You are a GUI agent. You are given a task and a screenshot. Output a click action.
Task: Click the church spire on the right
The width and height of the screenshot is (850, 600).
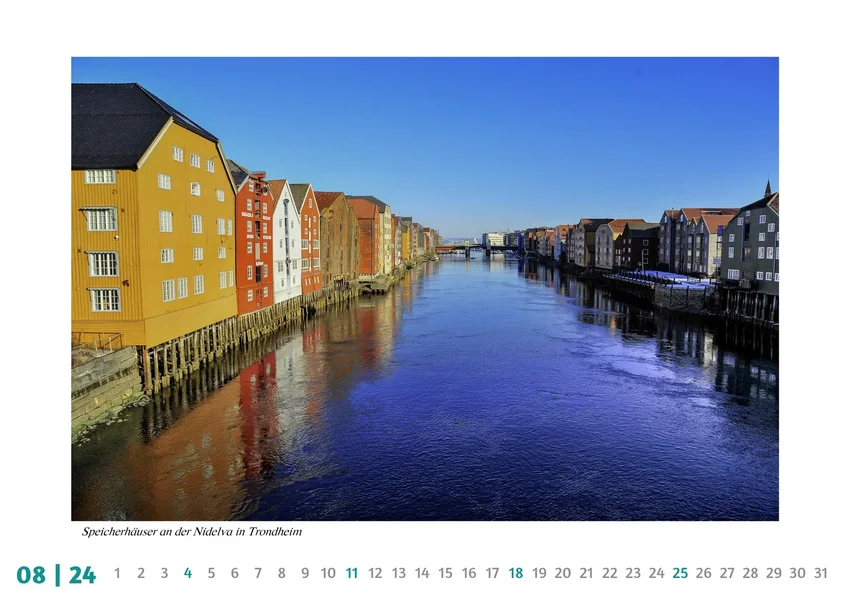coord(768,189)
